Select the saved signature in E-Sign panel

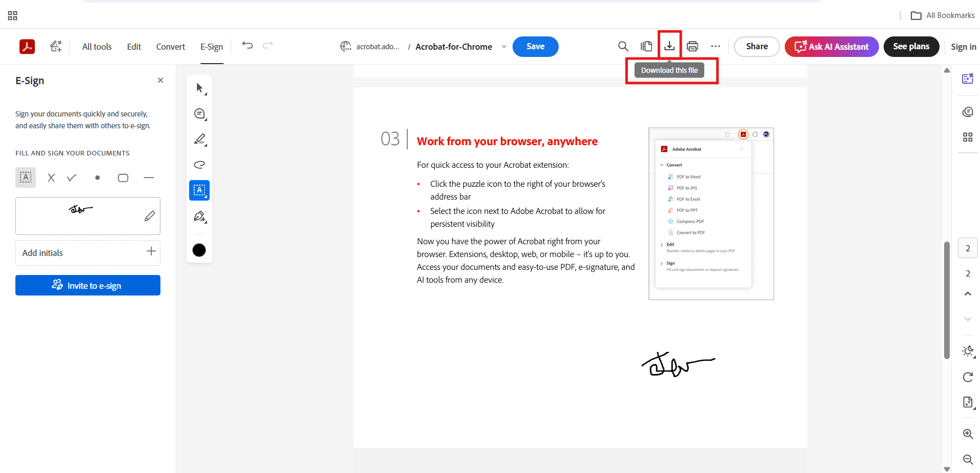(x=80, y=209)
